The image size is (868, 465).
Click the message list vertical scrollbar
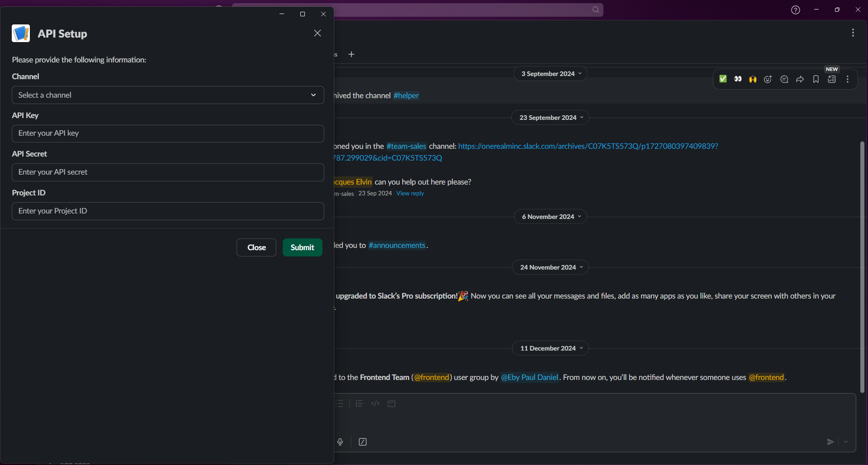(x=862, y=267)
